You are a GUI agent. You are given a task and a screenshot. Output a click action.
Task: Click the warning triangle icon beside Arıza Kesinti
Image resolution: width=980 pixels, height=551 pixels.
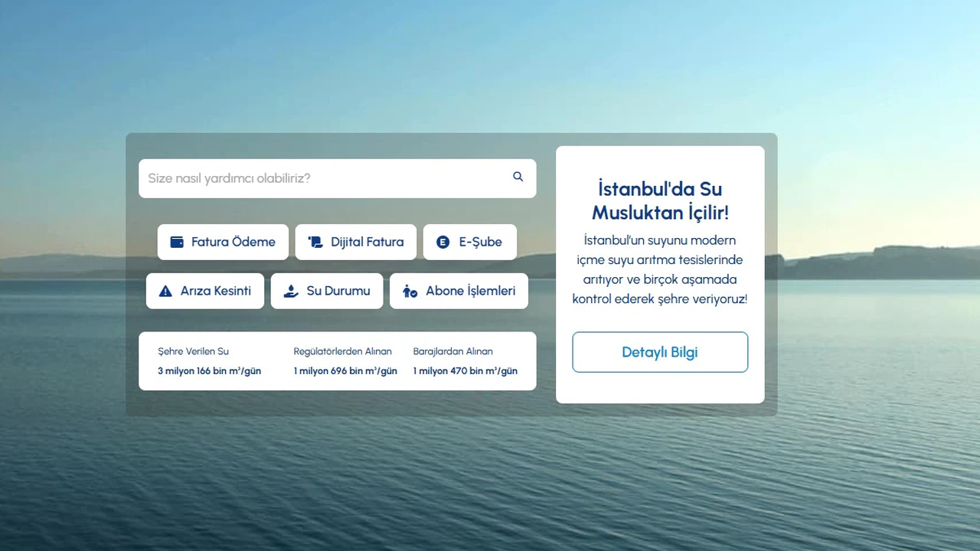pyautogui.click(x=165, y=291)
